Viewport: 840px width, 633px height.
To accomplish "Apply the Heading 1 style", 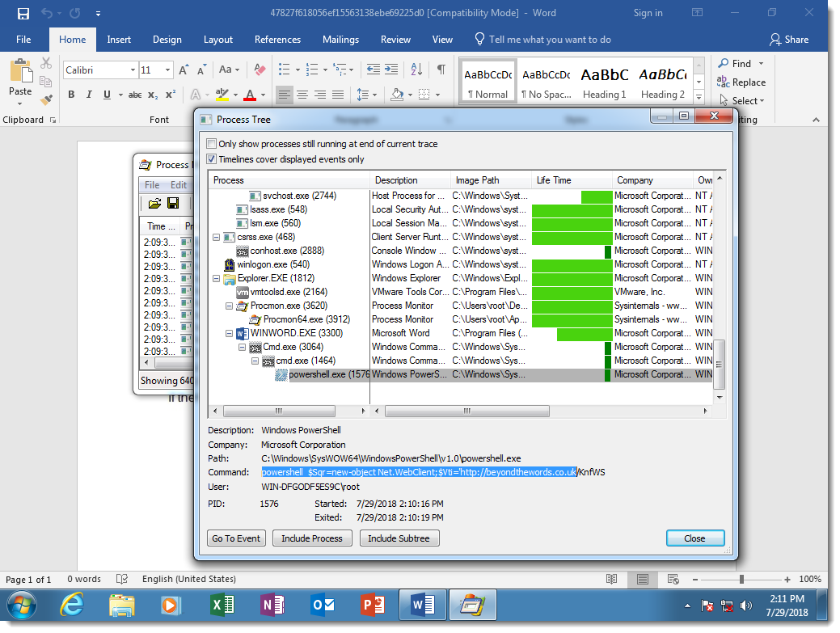I will click(x=604, y=82).
